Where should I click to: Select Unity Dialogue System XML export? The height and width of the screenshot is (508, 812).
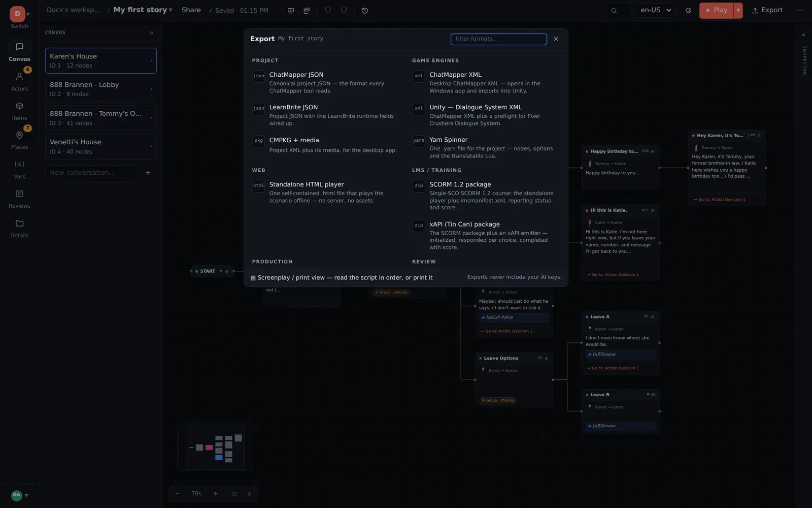tap(486, 115)
